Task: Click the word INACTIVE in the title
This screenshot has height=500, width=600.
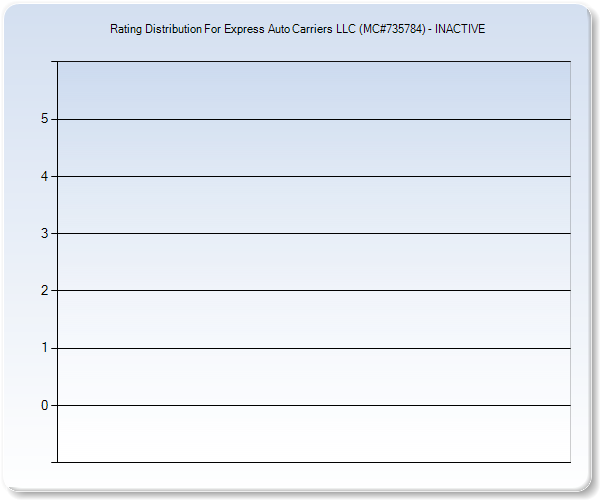Action: 460,29
